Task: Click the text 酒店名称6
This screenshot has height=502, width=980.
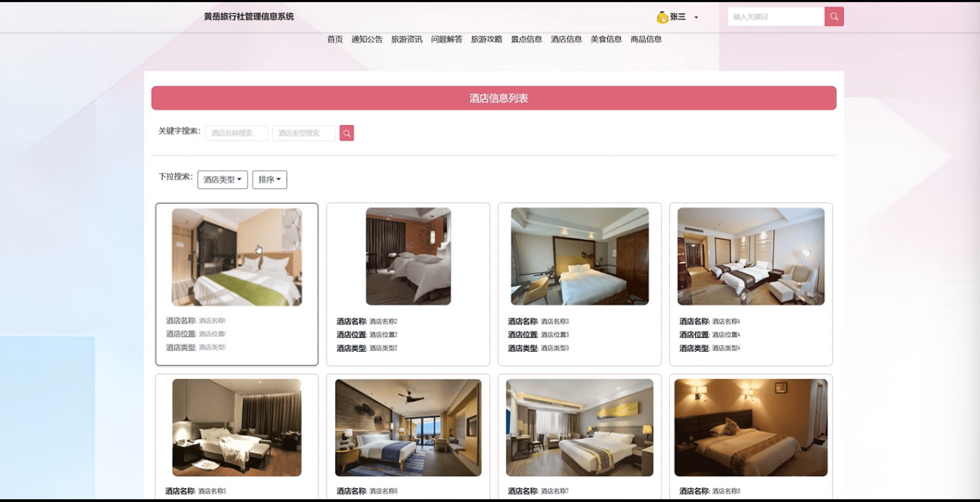Action: tap(384, 492)
